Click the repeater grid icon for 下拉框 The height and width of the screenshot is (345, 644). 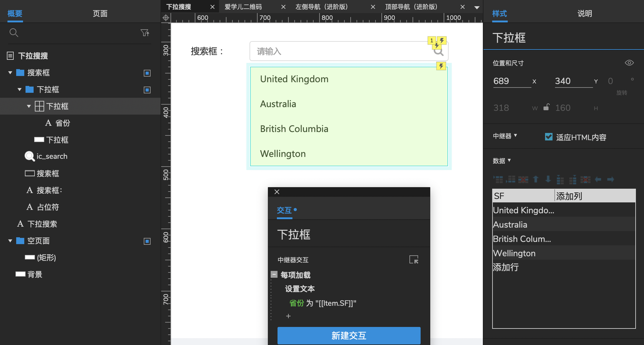(x=40, y=106)
